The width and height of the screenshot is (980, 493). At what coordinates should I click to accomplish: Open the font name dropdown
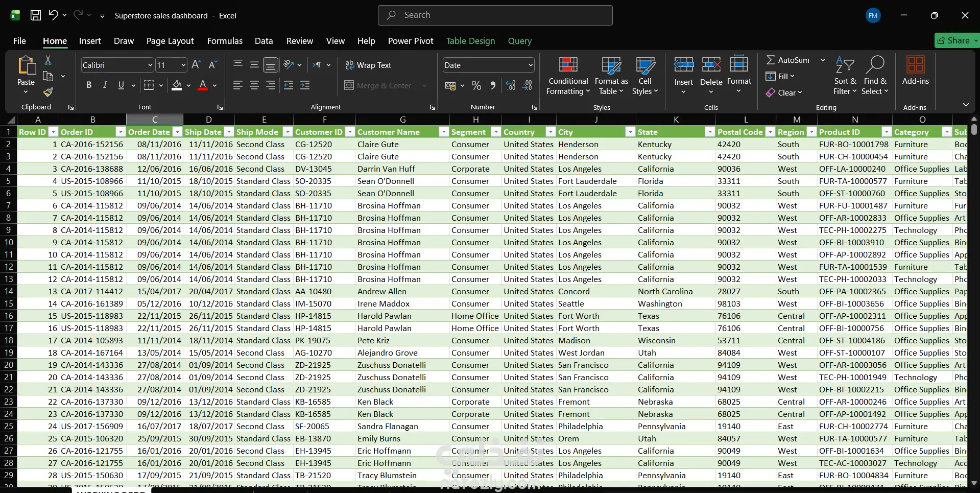150,65
